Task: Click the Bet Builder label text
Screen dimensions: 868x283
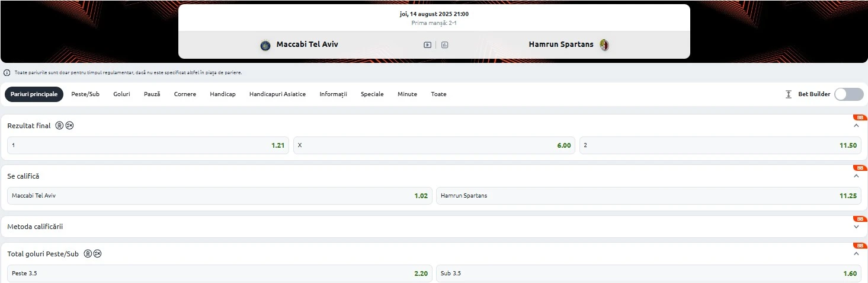Action: pyautogui.click(x=813, y=94)
